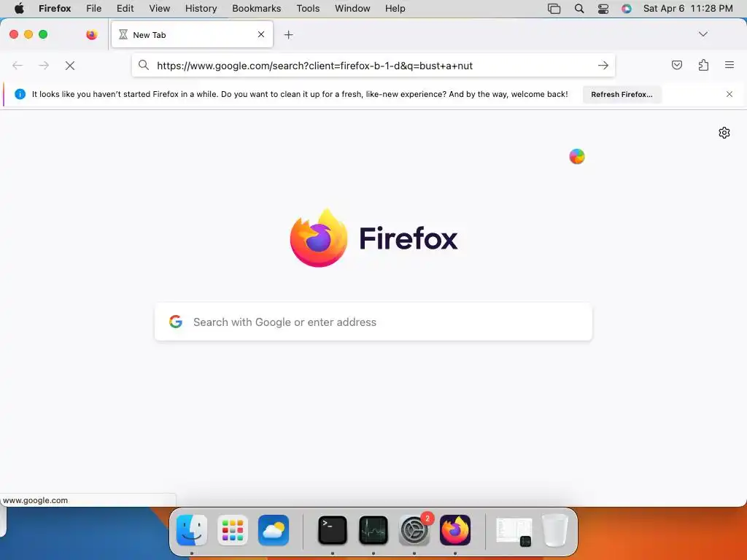The width and height of the screenshot is (747, 560).
Task: Open the Window menu
Action: [x=352, y=8]
